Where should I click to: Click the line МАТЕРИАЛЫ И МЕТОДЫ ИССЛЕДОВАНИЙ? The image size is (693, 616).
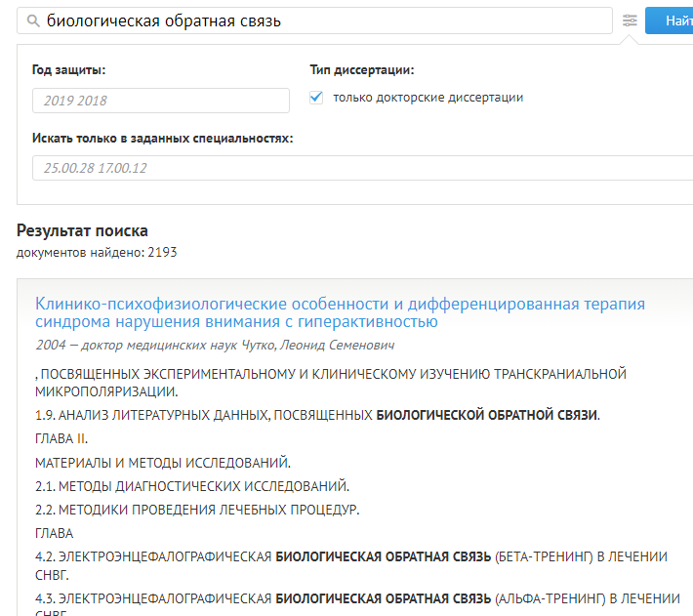tap(163, 463)
